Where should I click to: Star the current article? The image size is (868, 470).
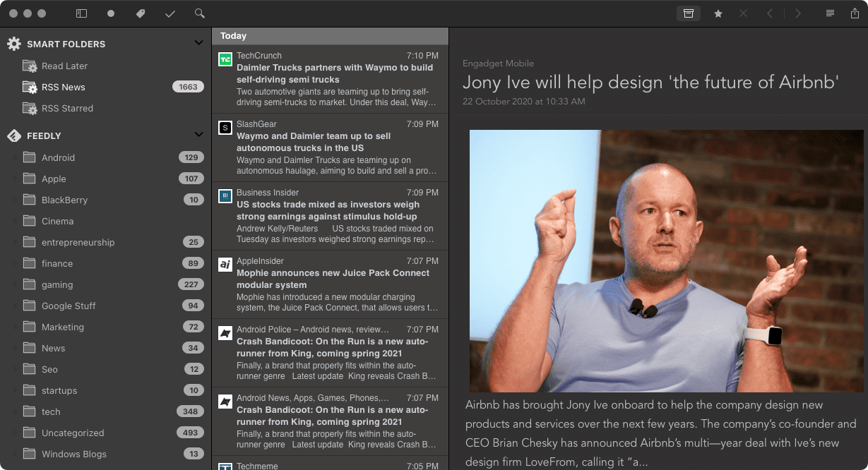pos(718,13)
